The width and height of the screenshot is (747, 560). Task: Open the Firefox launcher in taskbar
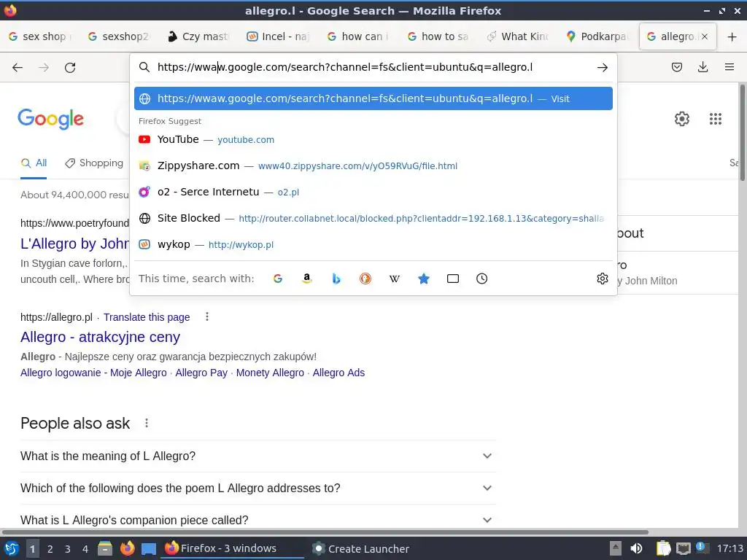pyautogui.click(x=127, y=548)
